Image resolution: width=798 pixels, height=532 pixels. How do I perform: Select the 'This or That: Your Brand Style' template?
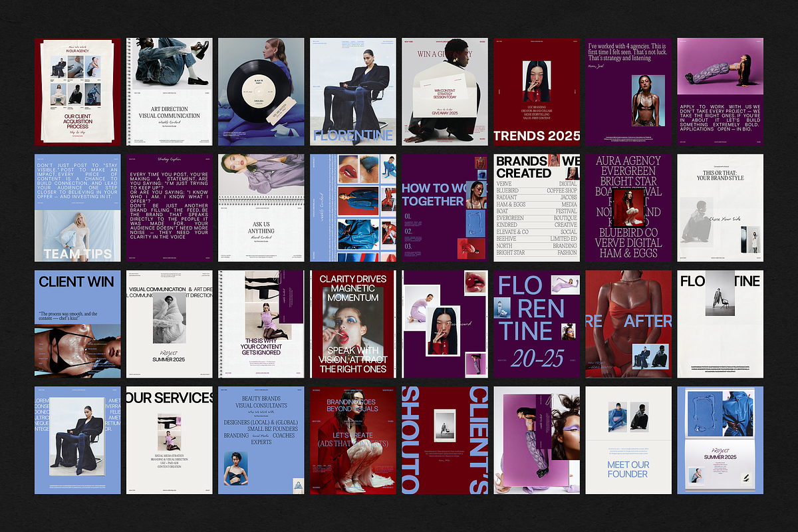point(720,208)
